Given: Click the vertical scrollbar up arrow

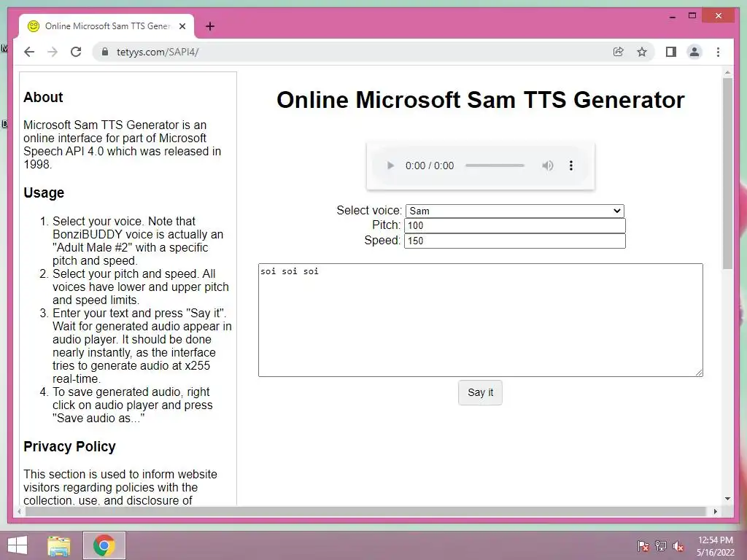Looking at the screenshot, I should [x=727, y=72].
